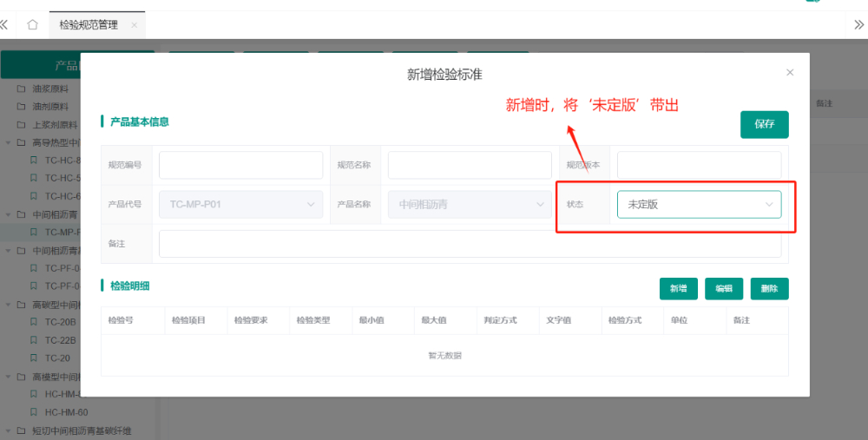
Task: Collapse the 短切中间相沥青基碳纤维 tree node
Action: click(x=8, y=431)
